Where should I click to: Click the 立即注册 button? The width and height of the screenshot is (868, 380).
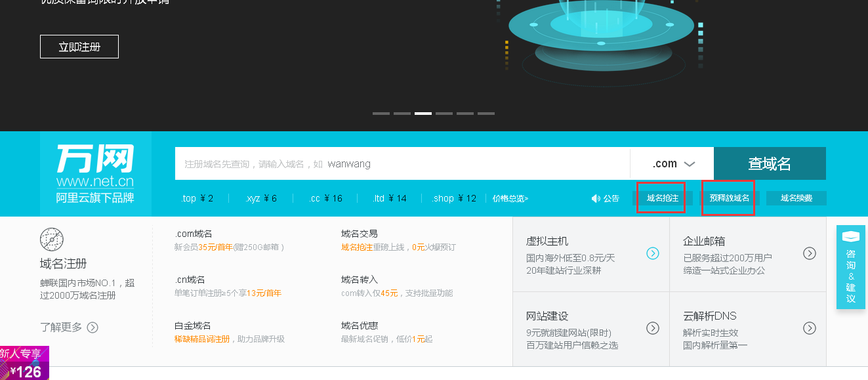pos(79,47)
